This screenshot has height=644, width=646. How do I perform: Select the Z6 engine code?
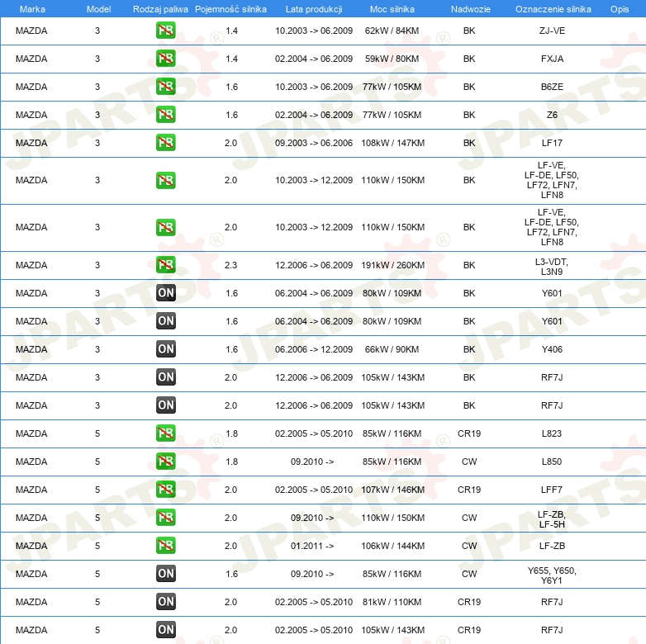pyautogui.click(x=552, y=115)
